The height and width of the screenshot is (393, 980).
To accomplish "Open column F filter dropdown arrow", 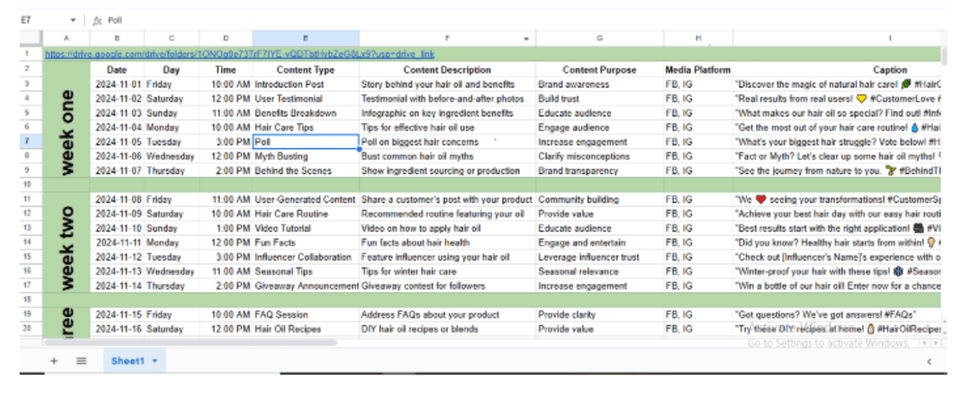I will (526, 39).
